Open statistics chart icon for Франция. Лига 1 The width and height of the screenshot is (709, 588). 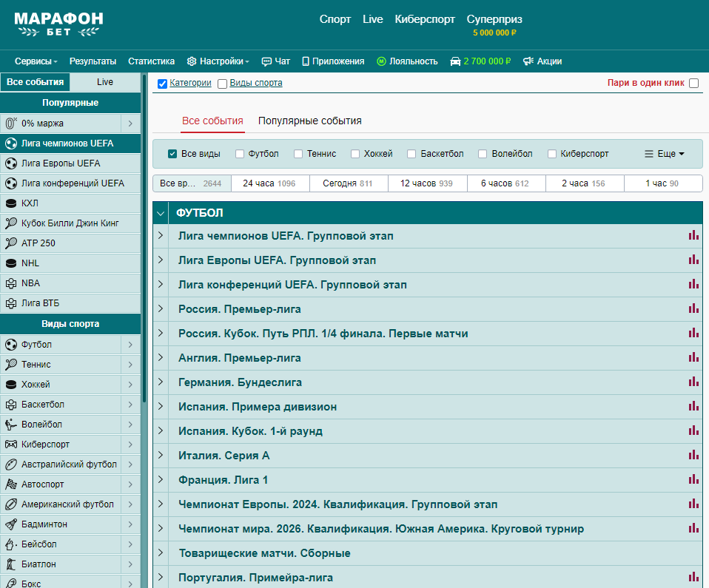pyautogui.click(x=693, y=479)
